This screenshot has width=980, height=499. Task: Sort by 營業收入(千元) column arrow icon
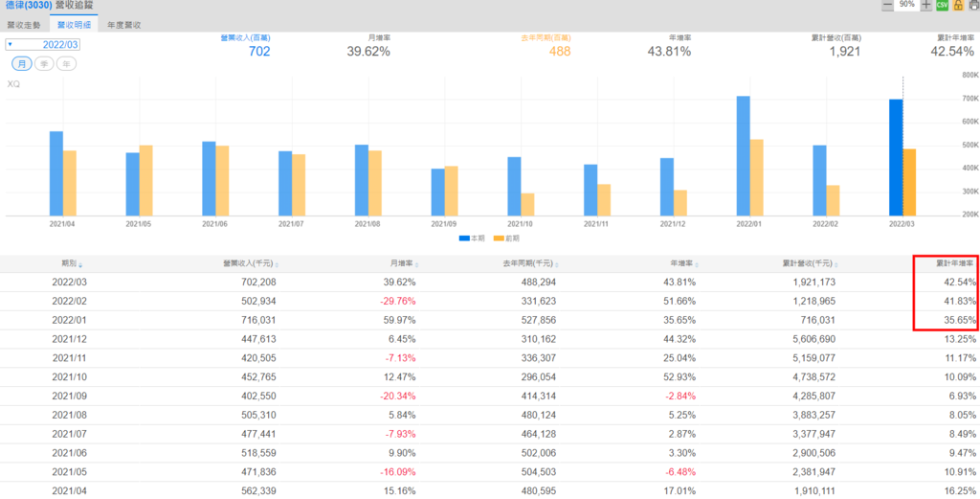click(x=277, y=265)
